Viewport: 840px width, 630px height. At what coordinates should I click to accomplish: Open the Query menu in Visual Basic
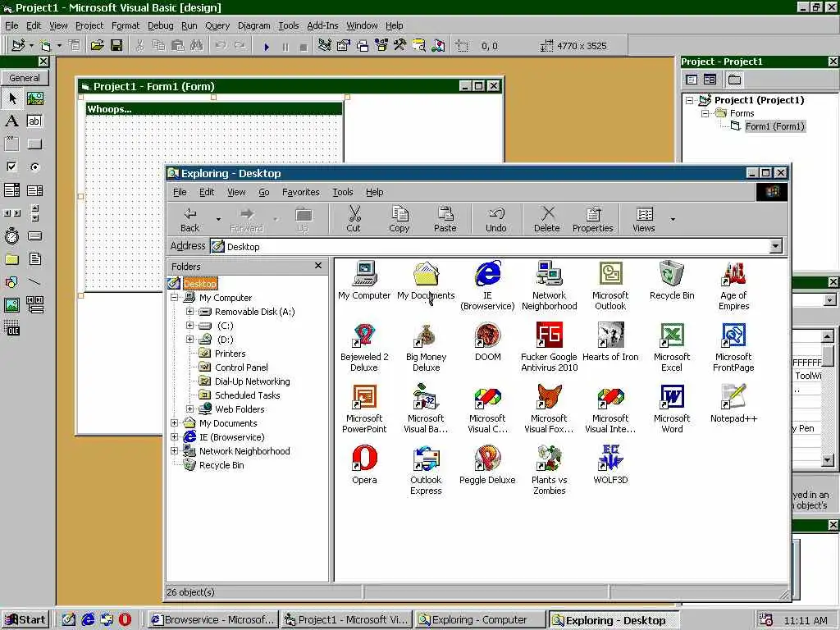(x=217, y=25)
